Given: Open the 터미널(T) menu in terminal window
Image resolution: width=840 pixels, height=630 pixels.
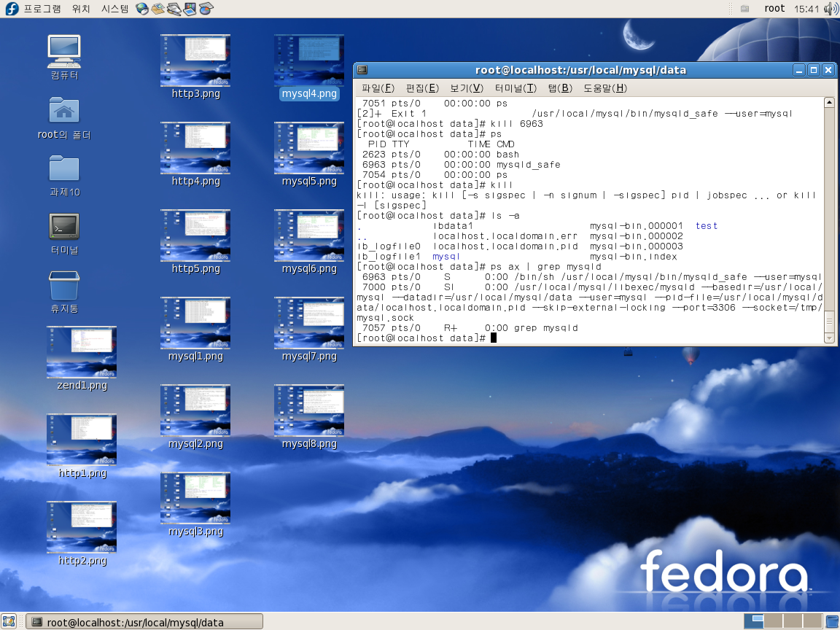Looking at the screenshot, I should (515, 88).
